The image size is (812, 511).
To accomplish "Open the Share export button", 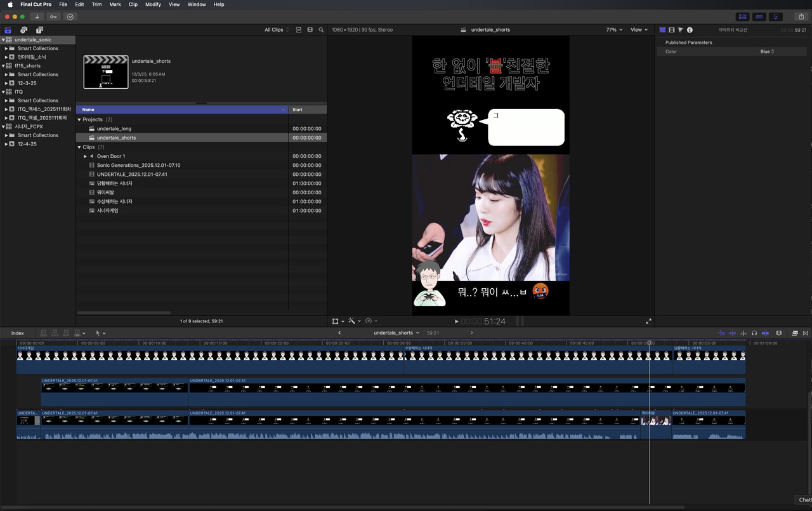I will pos(801,17).
